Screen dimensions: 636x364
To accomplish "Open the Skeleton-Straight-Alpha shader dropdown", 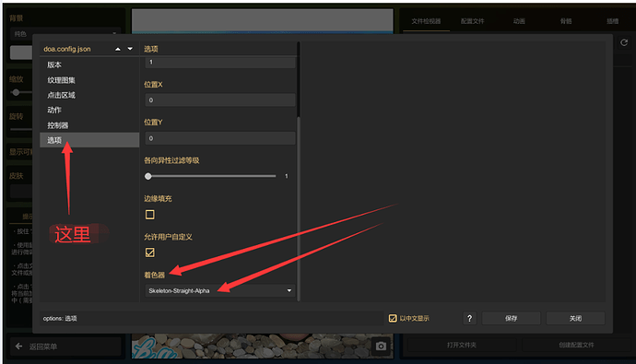I will (x=220, y=290).
